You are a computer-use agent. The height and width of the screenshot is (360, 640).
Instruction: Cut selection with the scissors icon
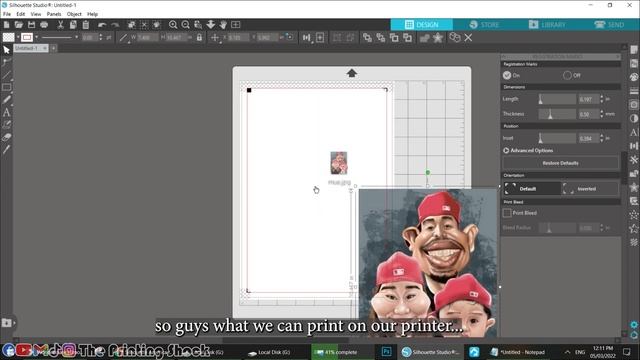pos(60,25)
